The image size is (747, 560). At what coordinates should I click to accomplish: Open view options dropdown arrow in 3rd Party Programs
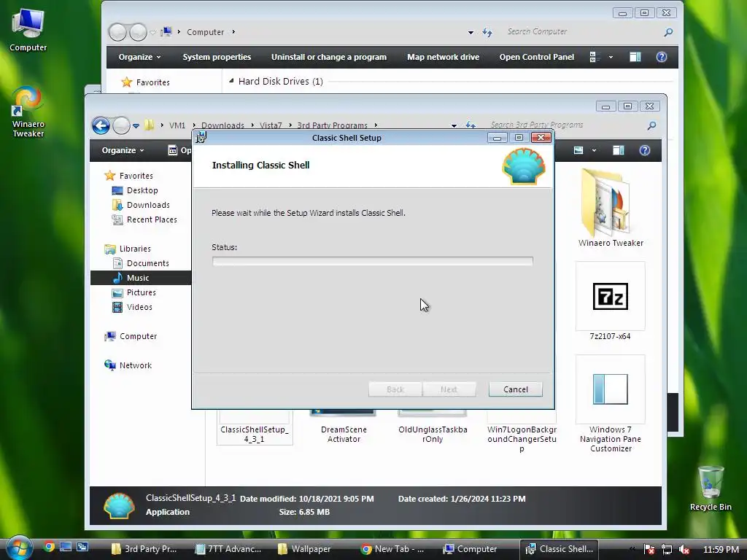(594, 150)
